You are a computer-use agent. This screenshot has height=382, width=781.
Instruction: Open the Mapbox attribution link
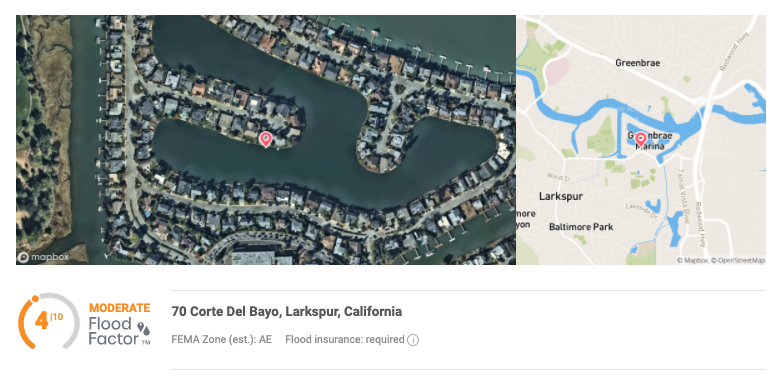point(693,260)
